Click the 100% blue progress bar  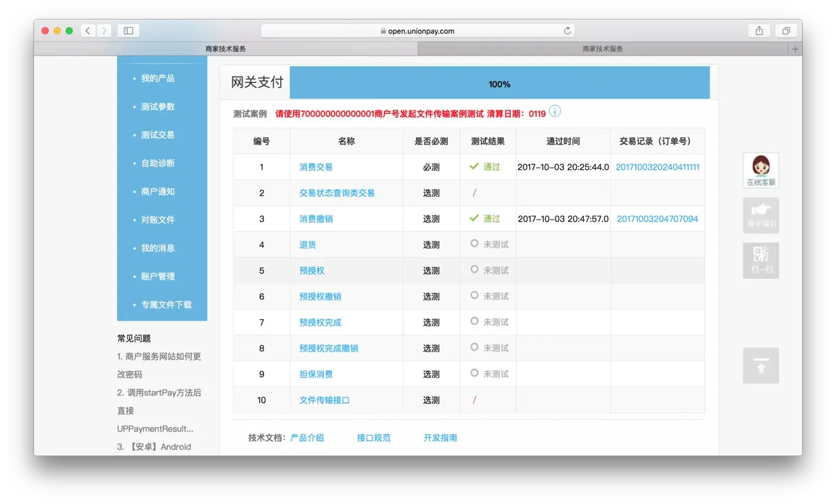(499, 84)
